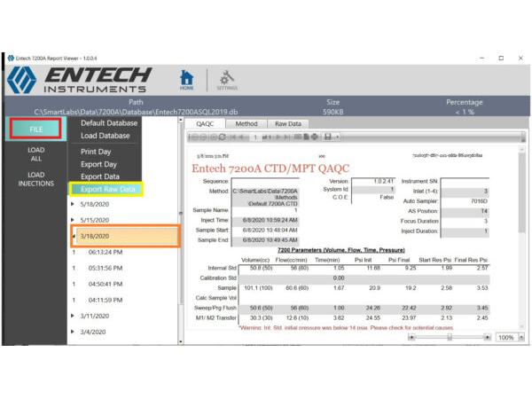Select the 3/18/2020 date row
Viewport: 532px width, 399px height.
click(x=127, y=236)
